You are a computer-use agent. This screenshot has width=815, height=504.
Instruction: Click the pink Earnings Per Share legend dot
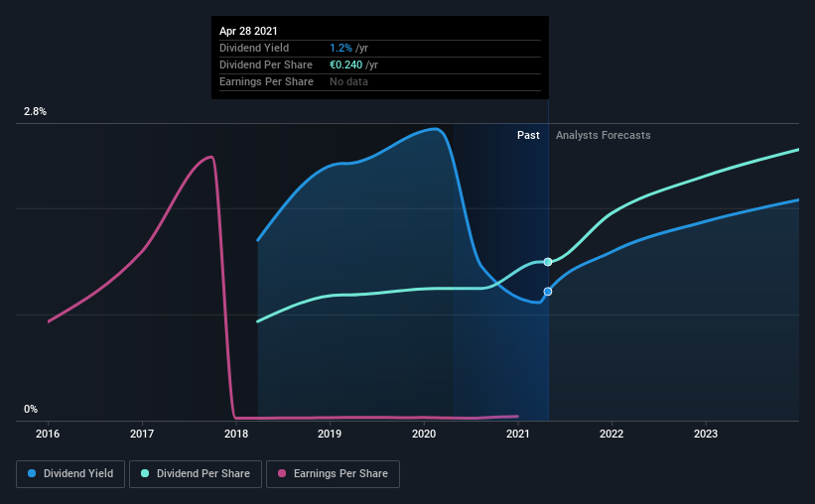pyautogui.click(x=282, y=473)
